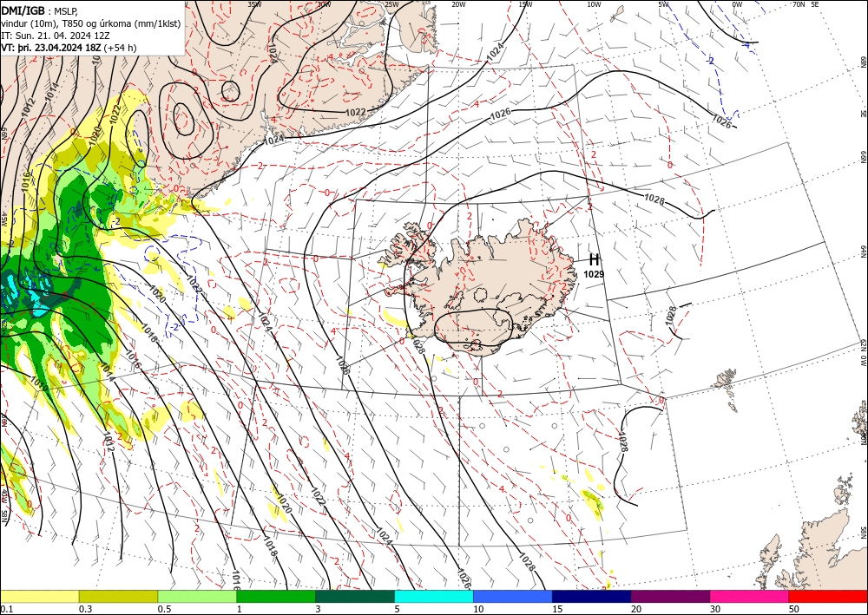The image size is (868, 615).
Task: Select the medium green 1–3 legend swatch
Action: point(276,596)
